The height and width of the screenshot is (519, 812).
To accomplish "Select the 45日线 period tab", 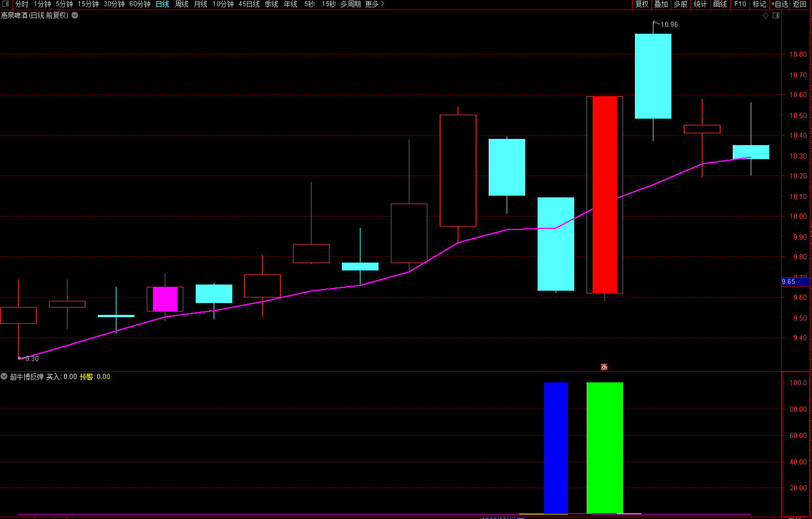I will click(x=249, y=4).
